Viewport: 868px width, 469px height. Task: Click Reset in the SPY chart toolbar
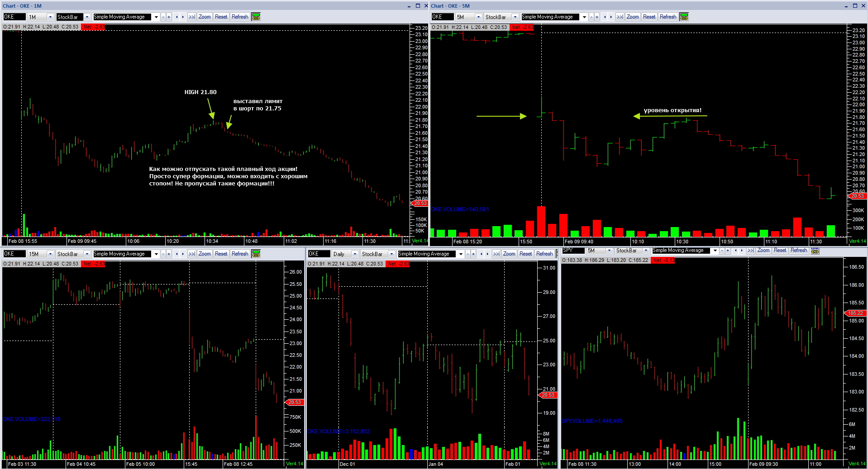780,250
